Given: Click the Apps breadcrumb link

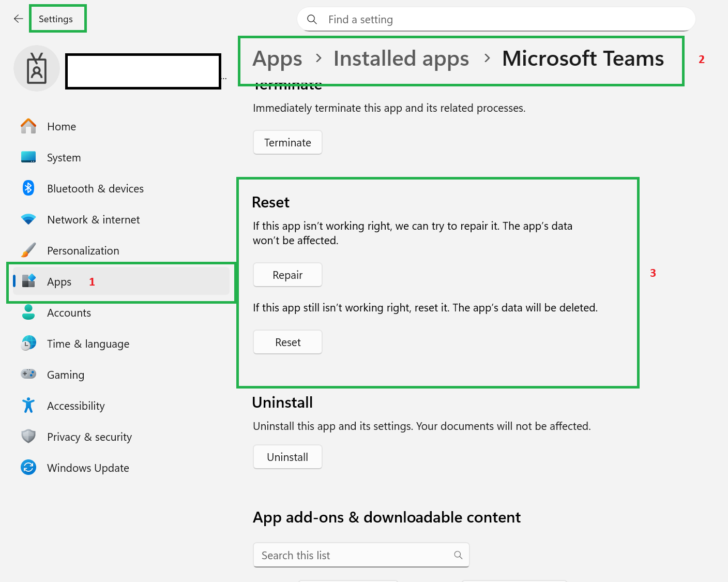Looking at the screenshot, I should click(277, 59).
